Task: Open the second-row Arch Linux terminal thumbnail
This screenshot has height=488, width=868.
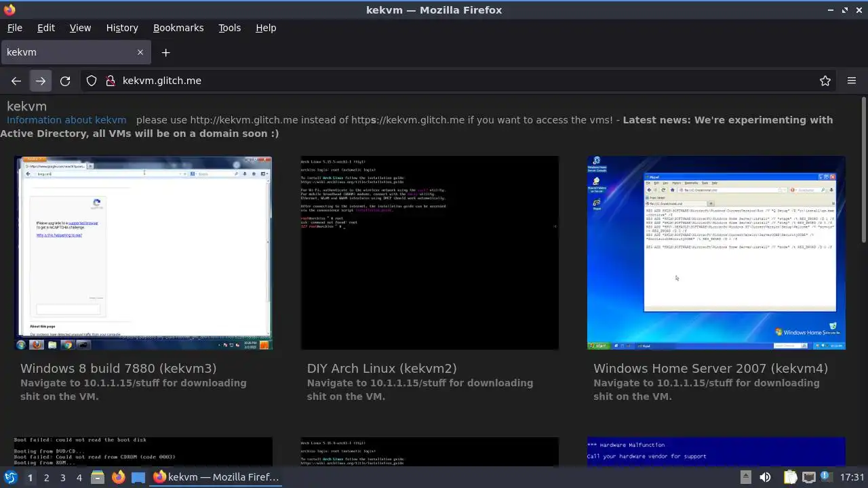Action: (x=430, y=451)
